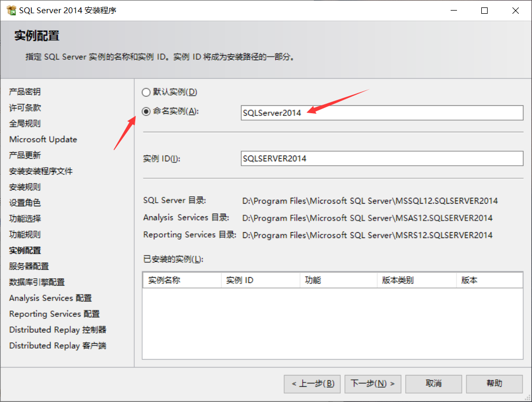Select the 安装安装程序文件 step
Image resolution: width=532 pixels, height=402 pixels.
click(x=41, y=171)
